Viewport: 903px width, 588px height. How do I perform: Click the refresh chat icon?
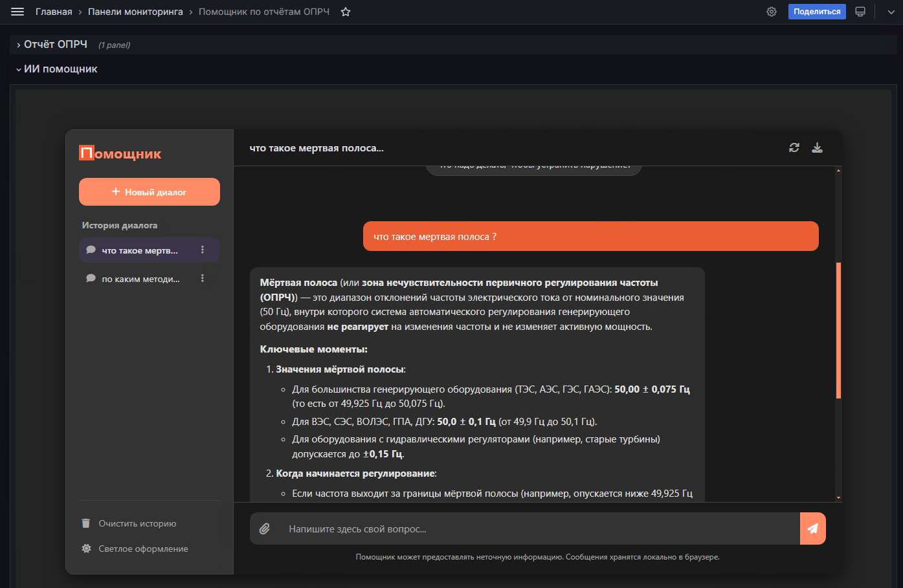point(794,147)
